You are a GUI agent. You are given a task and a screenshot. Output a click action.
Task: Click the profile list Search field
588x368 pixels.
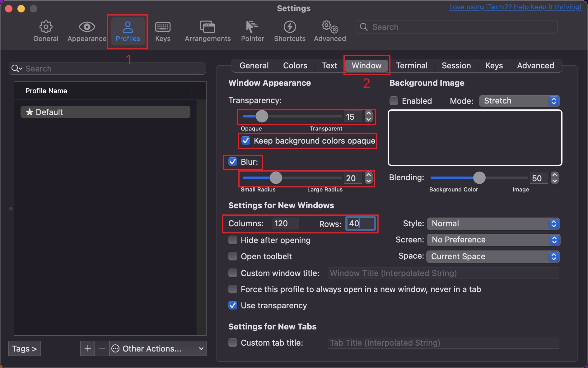tap(107, 68)
